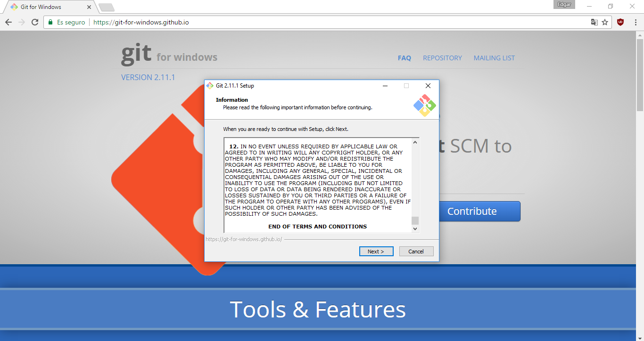Click the END OF TERMS AND CONDITIONS text
644x341 pixels.
[x=318, y=227]
